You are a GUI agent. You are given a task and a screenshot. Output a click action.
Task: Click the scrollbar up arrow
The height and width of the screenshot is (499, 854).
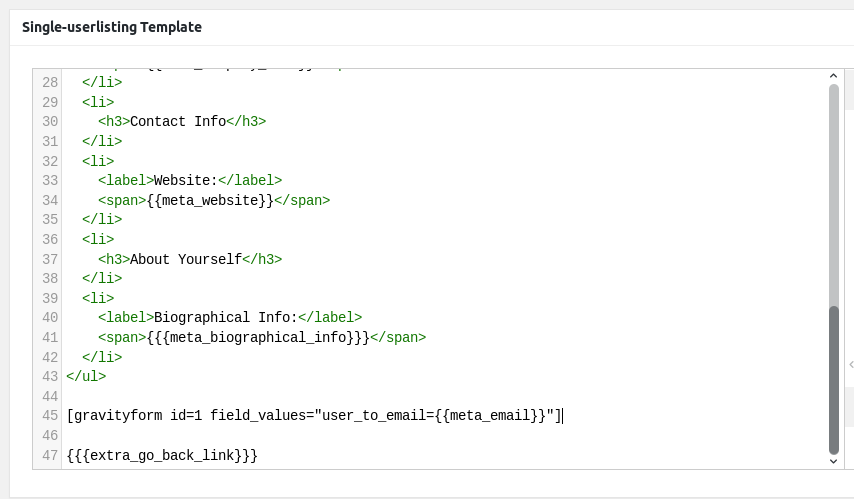point(834,76)
